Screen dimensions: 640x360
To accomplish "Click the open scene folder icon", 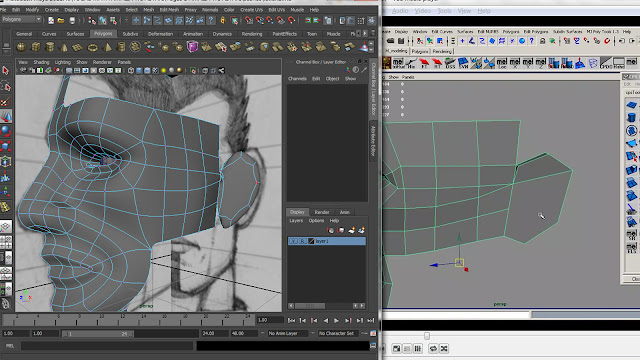I will click(61, 20).
